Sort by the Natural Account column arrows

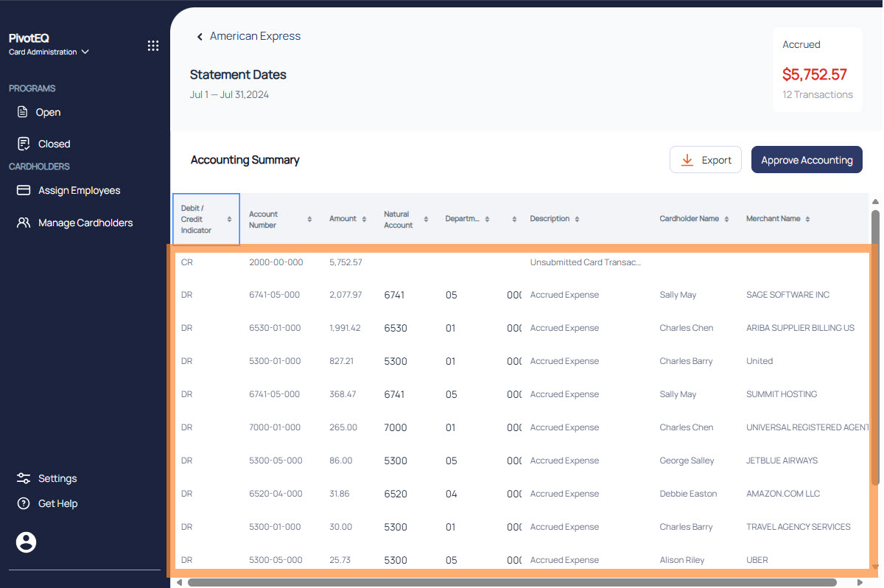coord(426,220)
